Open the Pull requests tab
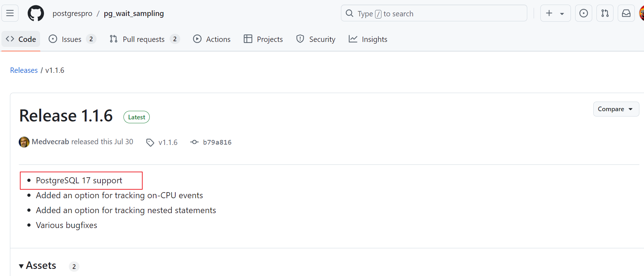This screenshot has height=276, width=644. pyautogui.click(x=144, y=39)
